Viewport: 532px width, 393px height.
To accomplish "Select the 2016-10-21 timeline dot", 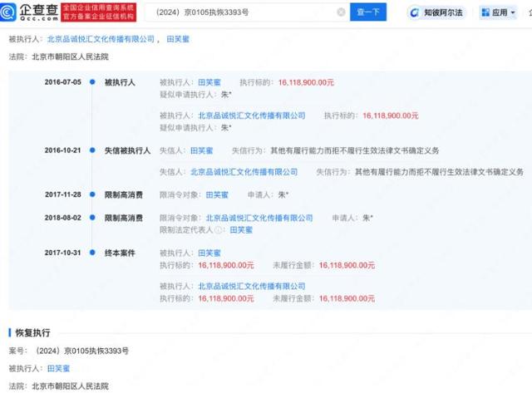I will (x=92, y=150).
